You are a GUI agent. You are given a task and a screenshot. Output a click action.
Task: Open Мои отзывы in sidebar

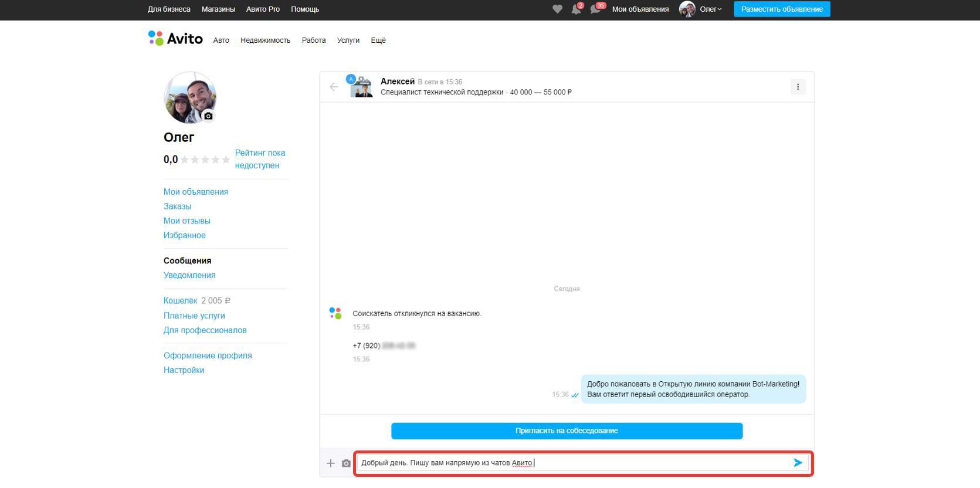pyautogui.click(x=186, y=221)
